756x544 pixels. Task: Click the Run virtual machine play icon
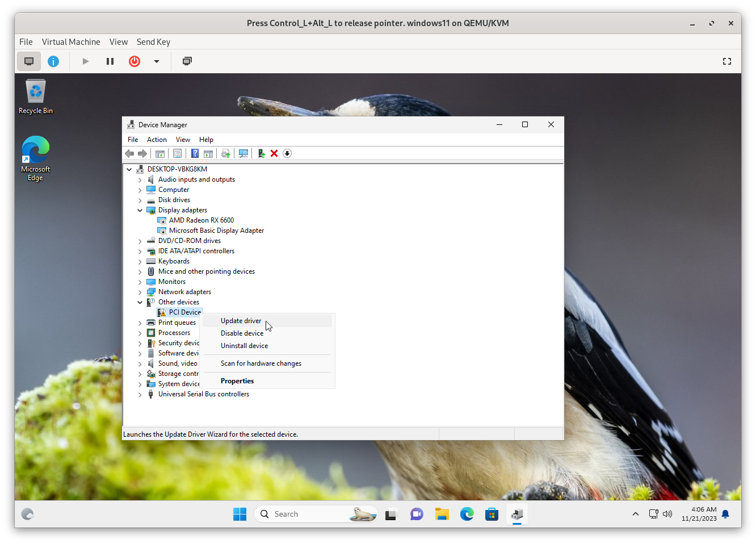coord(86,61)
